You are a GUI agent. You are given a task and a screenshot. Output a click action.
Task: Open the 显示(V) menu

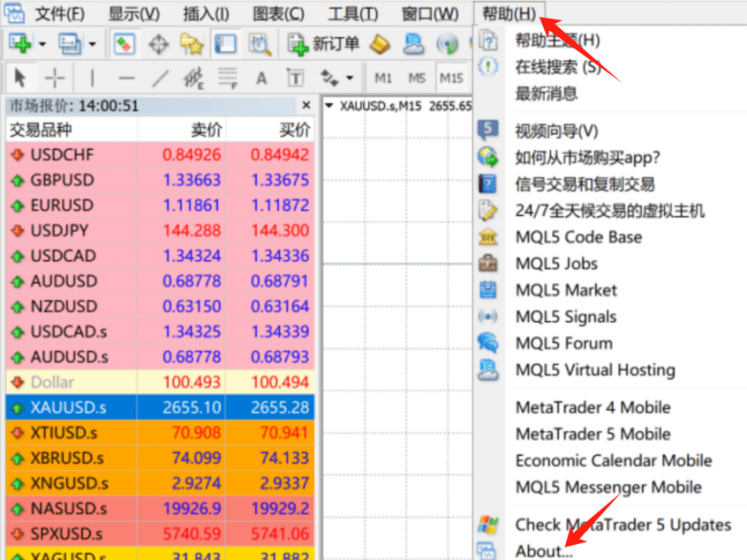[x=134, y=13]
